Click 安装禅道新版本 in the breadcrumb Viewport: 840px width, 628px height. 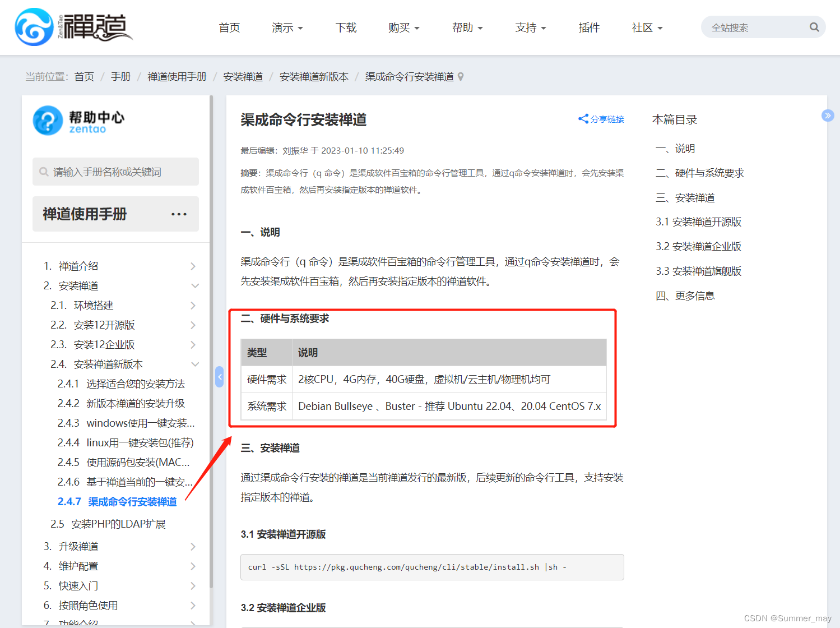(314, 77)
